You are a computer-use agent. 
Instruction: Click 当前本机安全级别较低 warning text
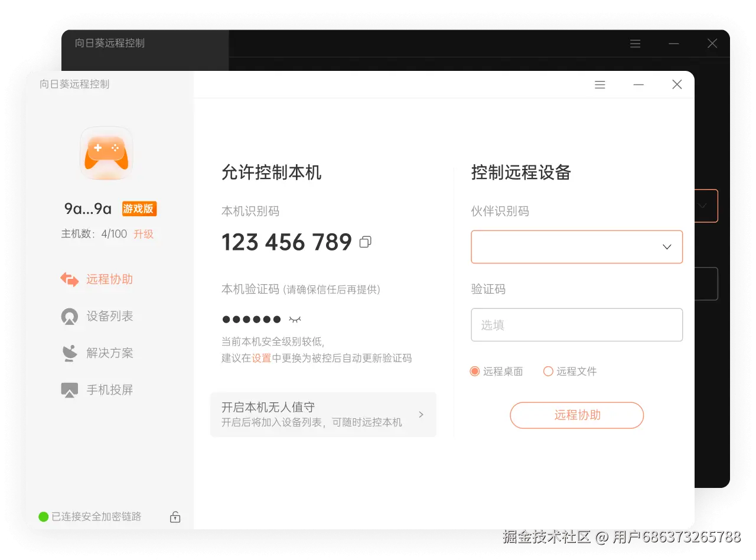[x=273, y=341]
